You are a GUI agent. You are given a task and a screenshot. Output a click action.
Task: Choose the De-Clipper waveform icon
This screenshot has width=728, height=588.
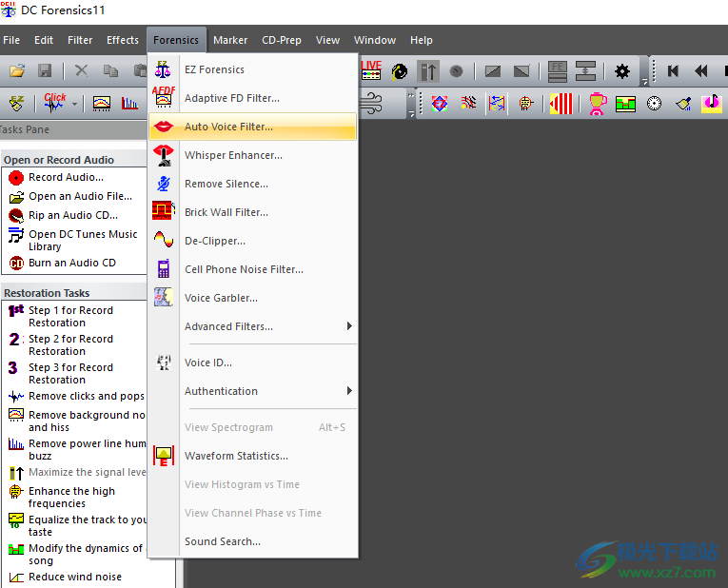point(164,241)
